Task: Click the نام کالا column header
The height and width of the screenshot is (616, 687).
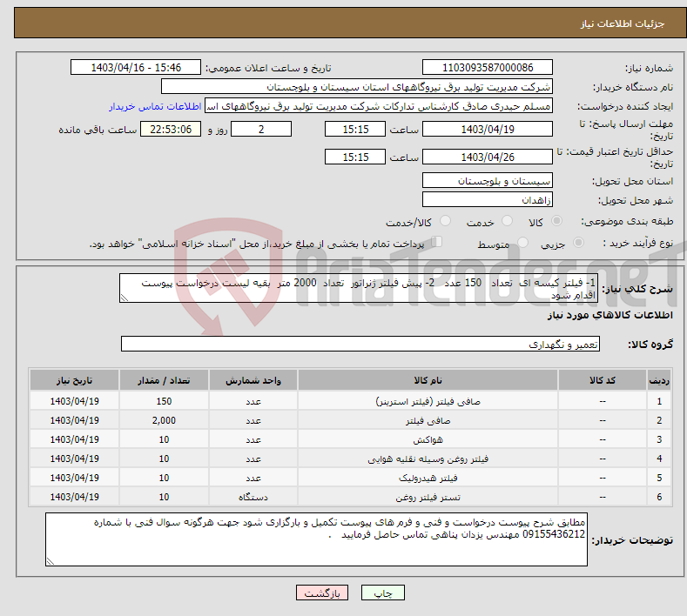Action: [428, 380]
